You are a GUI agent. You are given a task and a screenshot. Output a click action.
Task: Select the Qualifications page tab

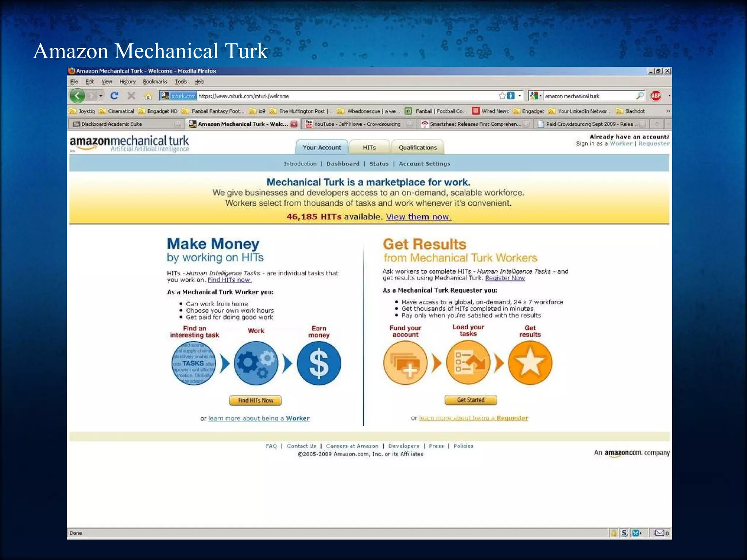coord(418,147)
